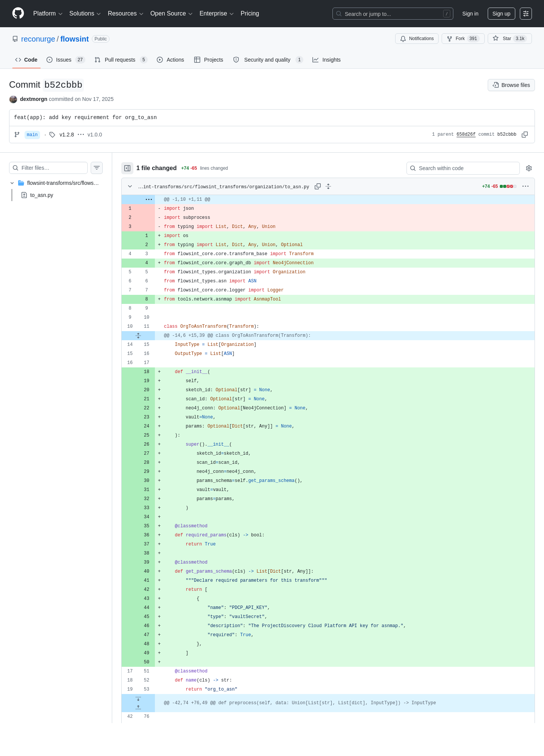Image resolution: width=544 pixels, height=756 pixels.
Task: Copy the full commit SHA
Action: pyautogui.click(x=525, y=135)
